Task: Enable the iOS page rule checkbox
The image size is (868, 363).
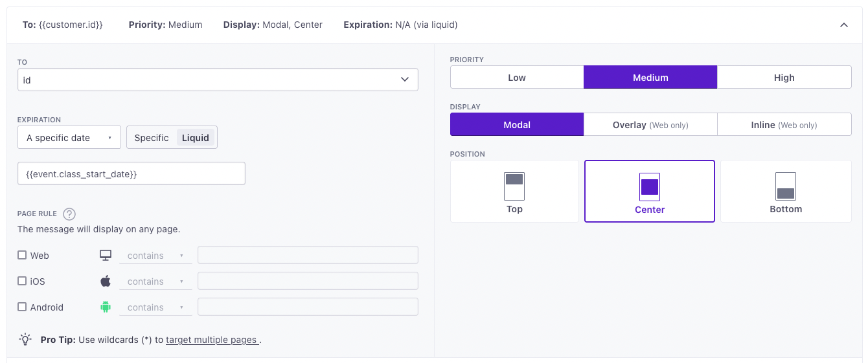Action: (x=22, y=281)
